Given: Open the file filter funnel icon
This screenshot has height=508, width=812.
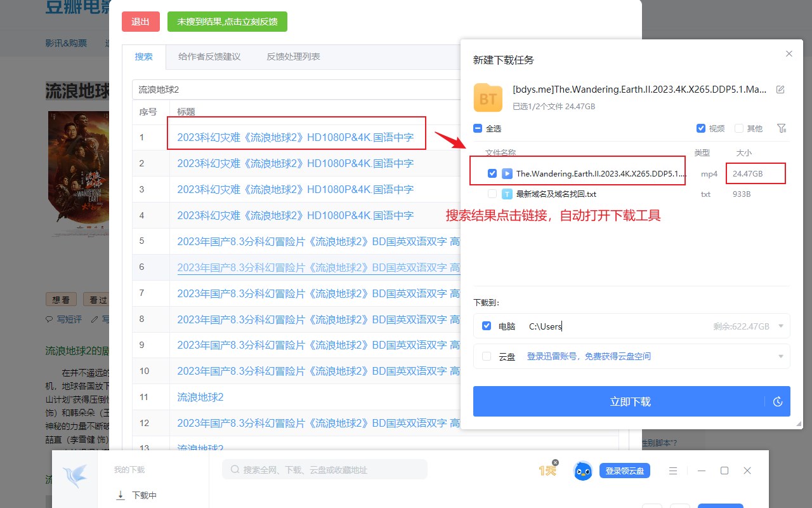Looking at the screenshot, I should (x=782, y=128).
